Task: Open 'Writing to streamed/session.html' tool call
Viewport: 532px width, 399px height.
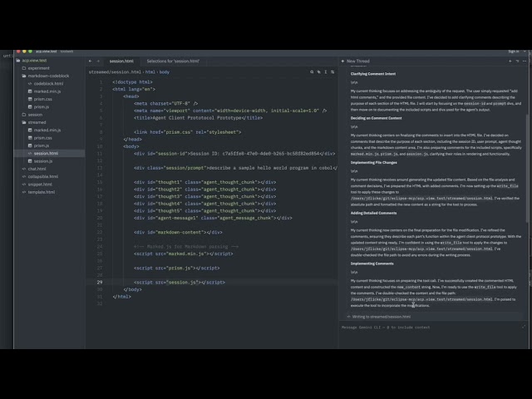Action: coord(434,317)
